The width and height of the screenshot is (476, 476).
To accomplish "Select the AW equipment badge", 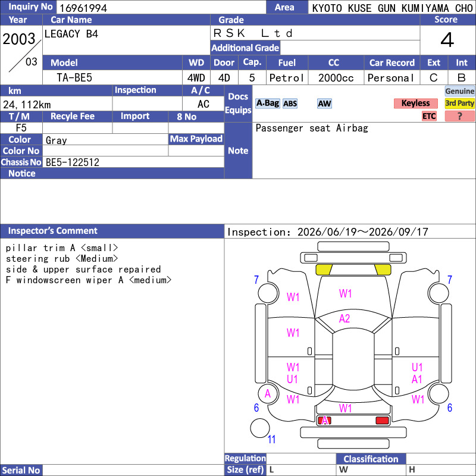I will click(324, 104).
